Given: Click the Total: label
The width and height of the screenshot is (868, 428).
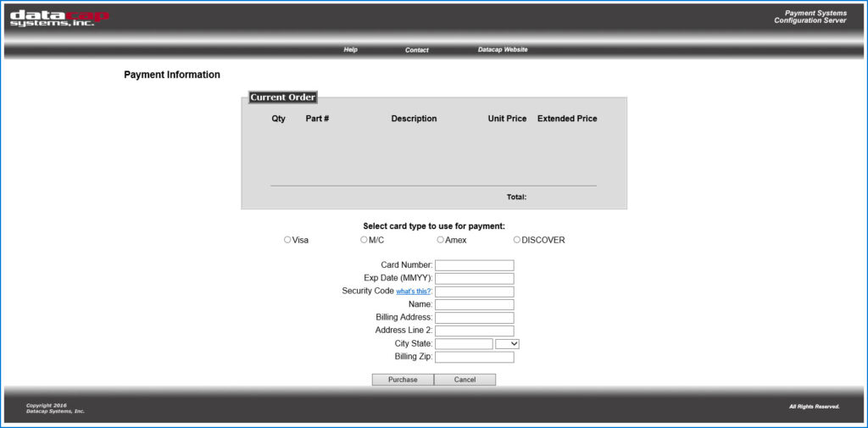Looking at the screenshot, I should (x=516, y=197).
